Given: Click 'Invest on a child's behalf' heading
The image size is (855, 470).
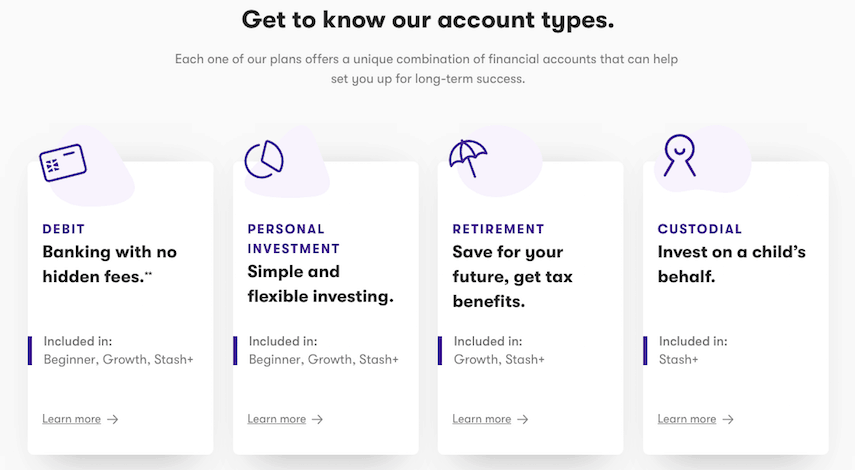Looking at the screenshot, I should (x=731, y=264).
